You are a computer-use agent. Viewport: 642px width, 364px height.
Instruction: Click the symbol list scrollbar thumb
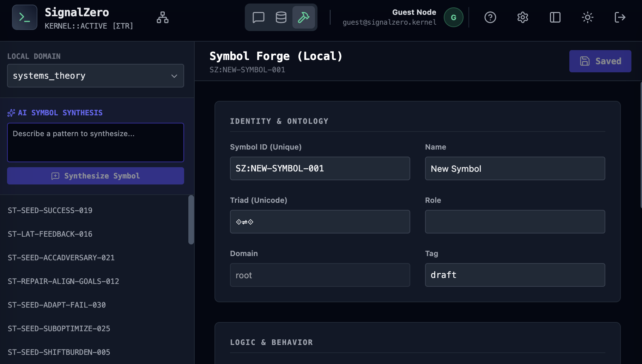[191, 219]
